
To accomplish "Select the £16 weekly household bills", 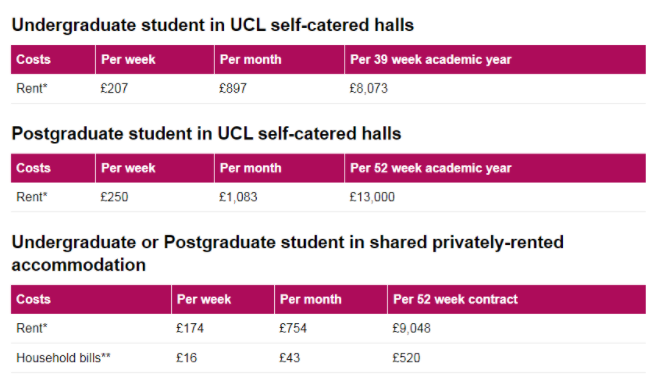I will point(186,358).
